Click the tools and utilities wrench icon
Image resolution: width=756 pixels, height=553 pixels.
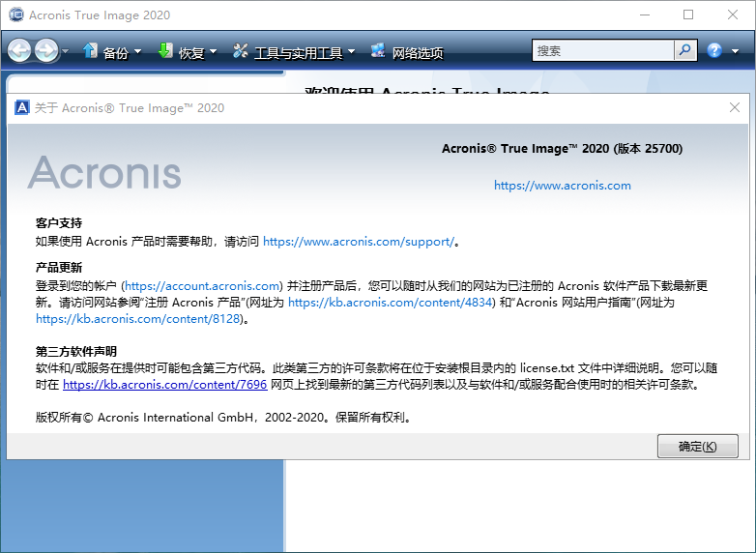(x=241, y=51)
